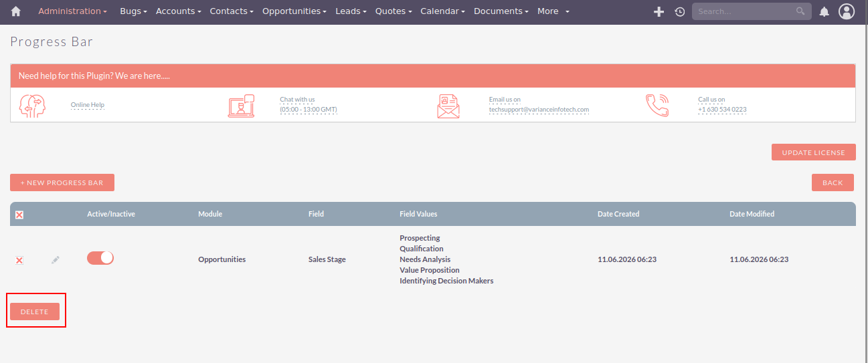Go to the Home icon
This screenshot has width=868, height=363.
pos(16,11)
